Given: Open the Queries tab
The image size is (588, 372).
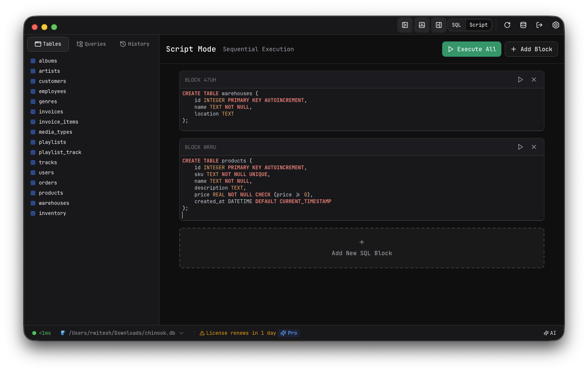Looking at the screenshot, I should tap(91, 44).
